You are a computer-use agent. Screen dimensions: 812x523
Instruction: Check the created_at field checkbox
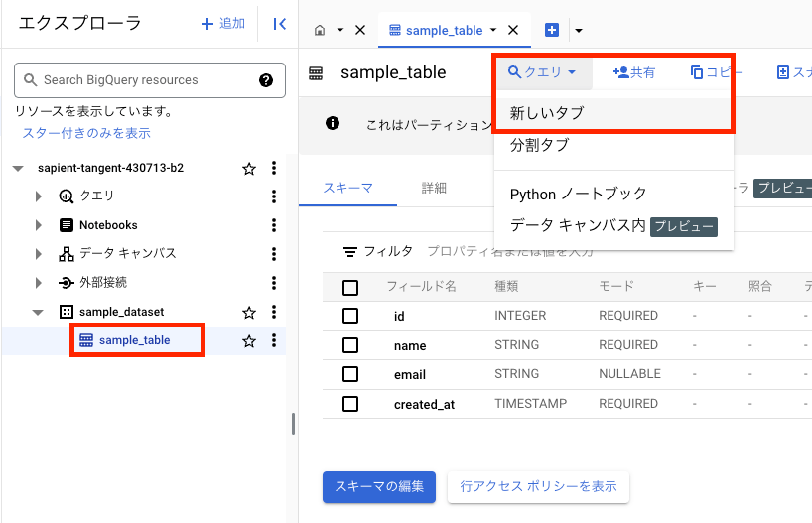click(350, 404)
